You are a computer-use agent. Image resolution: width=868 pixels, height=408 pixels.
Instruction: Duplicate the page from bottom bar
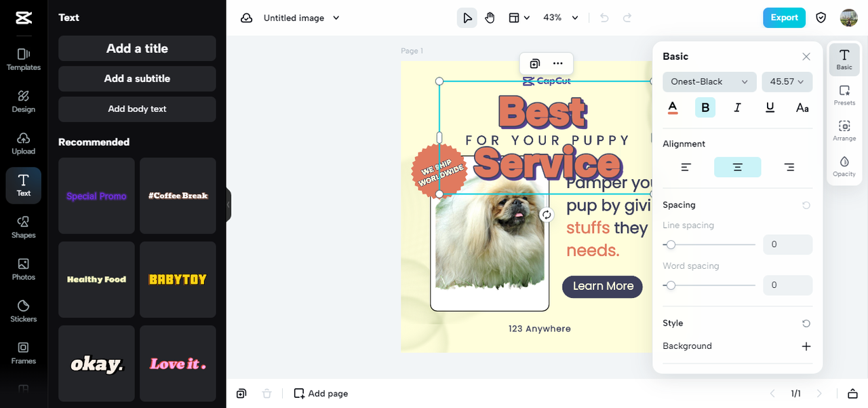point(241,394)
